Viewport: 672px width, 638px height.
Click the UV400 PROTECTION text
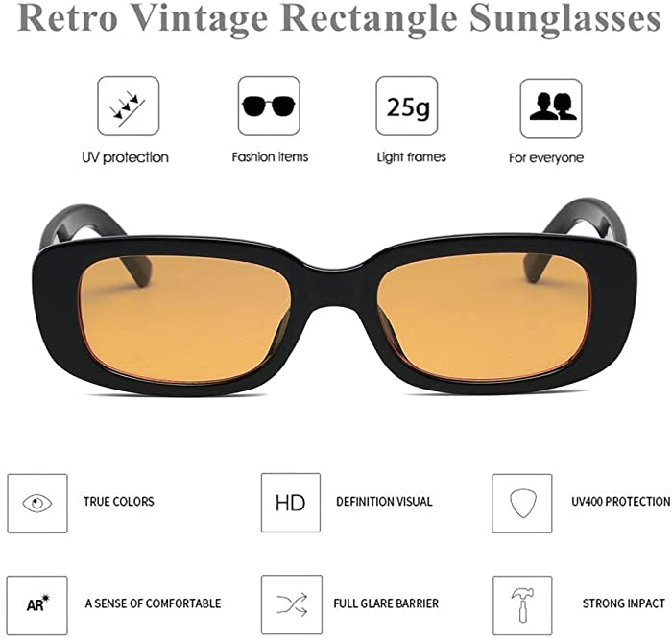[x=621, y=502]
